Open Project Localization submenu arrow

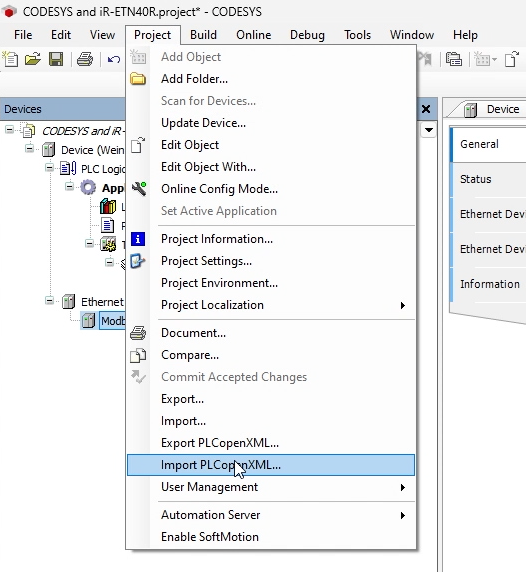coord(403,305)
